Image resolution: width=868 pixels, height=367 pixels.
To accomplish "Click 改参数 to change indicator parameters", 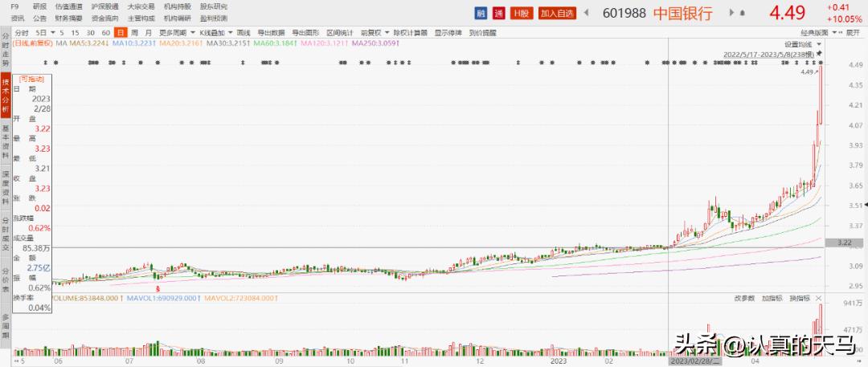I will [x=744, y=299].
